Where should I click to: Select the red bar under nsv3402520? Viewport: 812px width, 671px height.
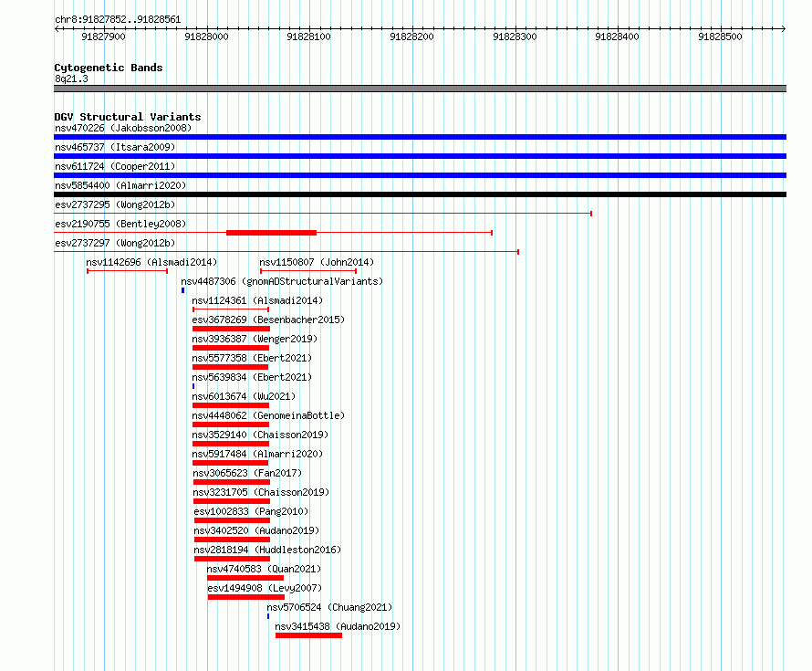point(232,540)
